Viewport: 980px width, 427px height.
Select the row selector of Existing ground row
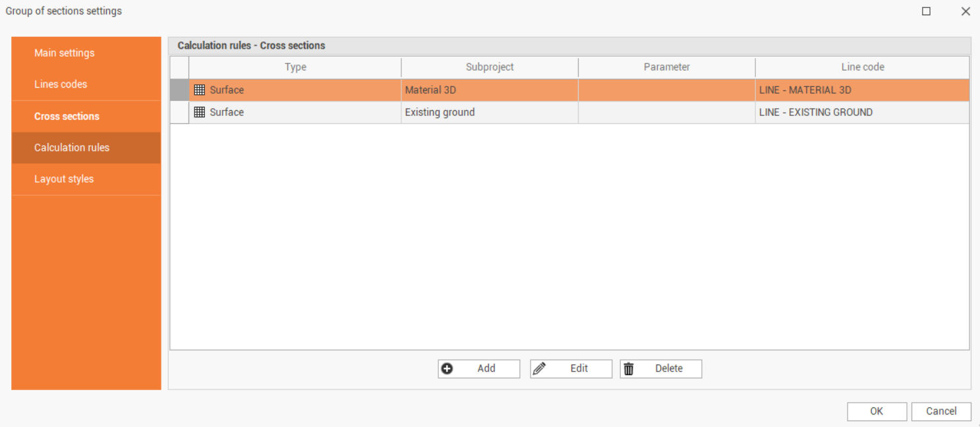[x=179, y=113]
